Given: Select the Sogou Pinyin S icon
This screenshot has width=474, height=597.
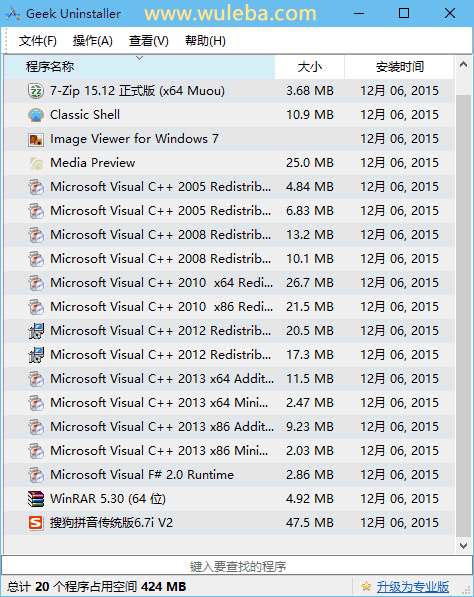Looking at the screenshot, I should point(36,523).
